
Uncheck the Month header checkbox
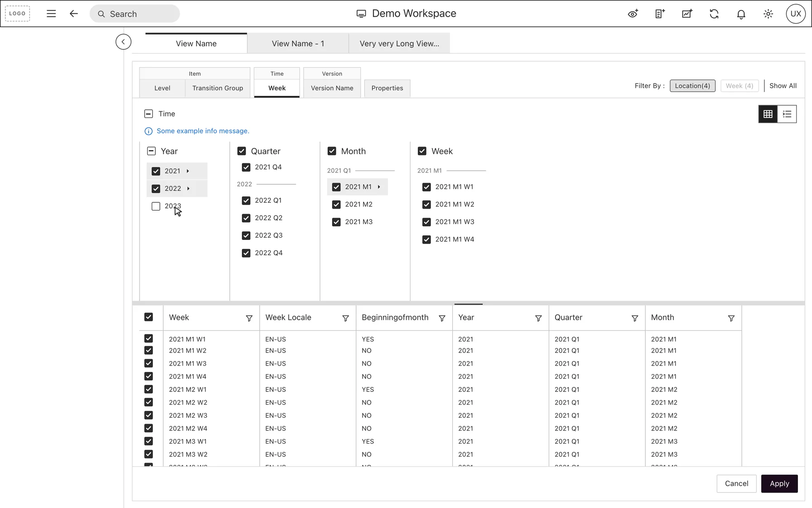(332, 151)
